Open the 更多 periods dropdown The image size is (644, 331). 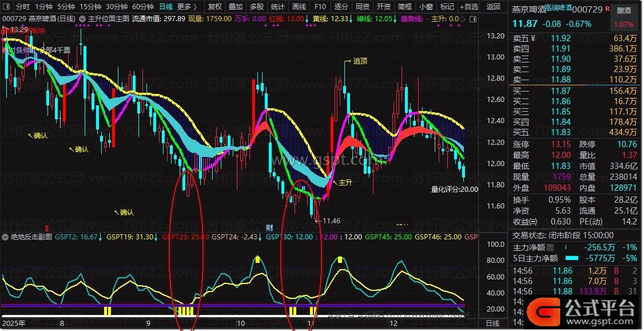[187, 7]
